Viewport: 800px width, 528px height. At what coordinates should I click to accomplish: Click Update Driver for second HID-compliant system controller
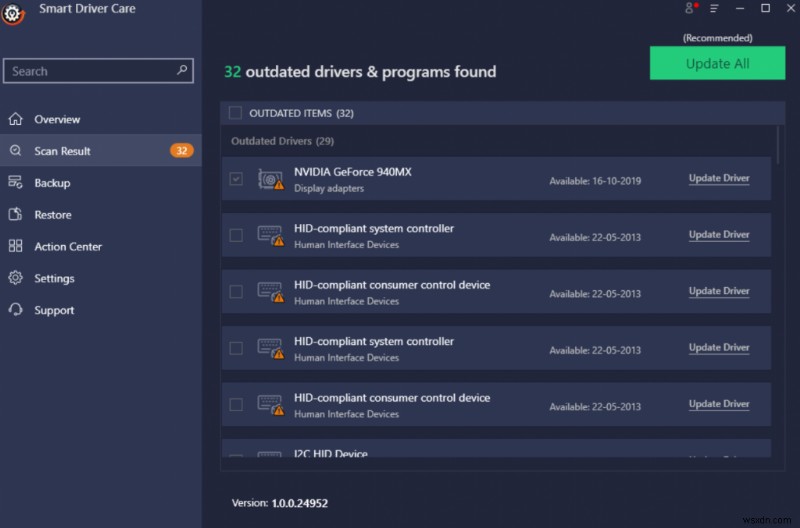[719, 347]
